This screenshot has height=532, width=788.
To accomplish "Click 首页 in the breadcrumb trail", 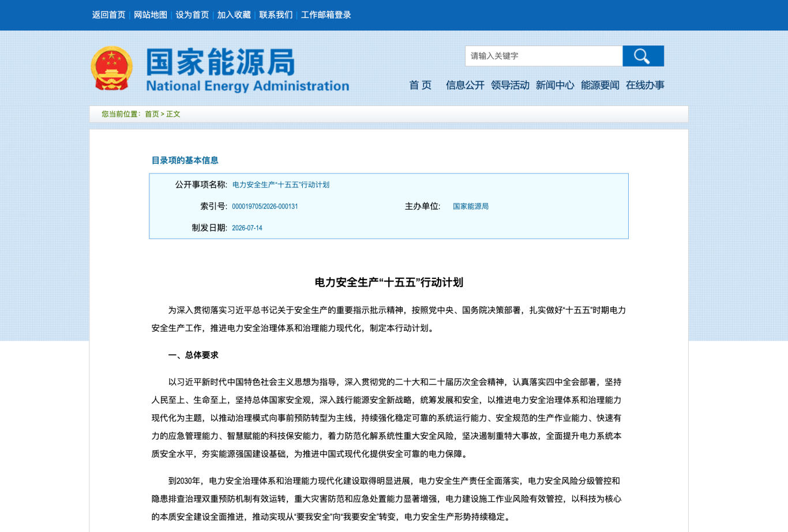I will tap(152, 114).
